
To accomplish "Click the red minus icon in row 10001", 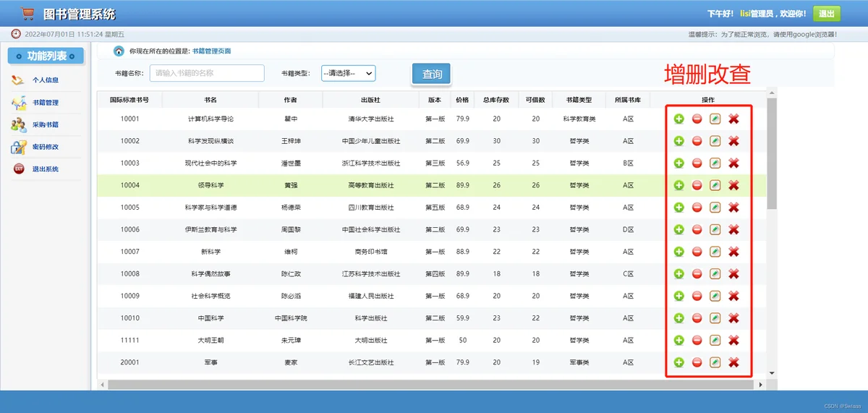I will pos(697,119).
